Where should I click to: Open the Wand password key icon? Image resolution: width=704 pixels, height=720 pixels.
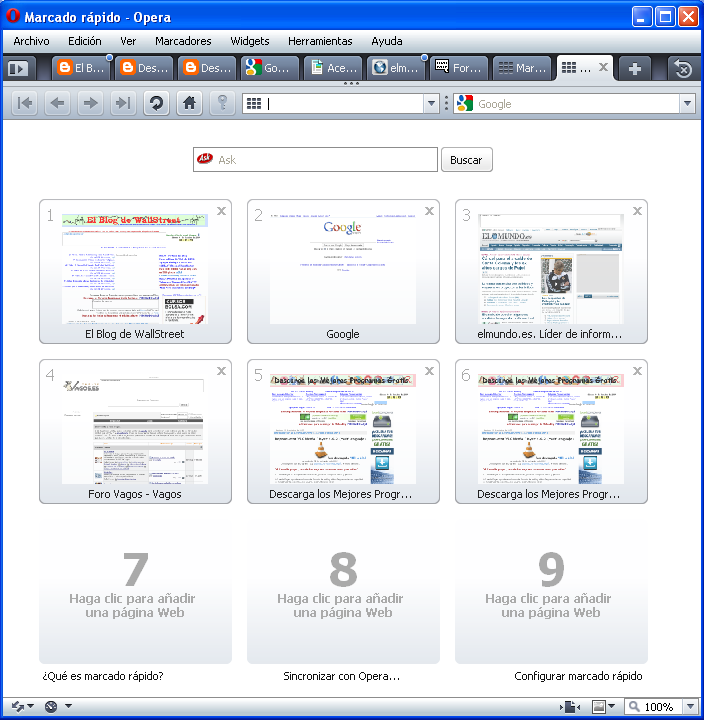click(222, 103)
